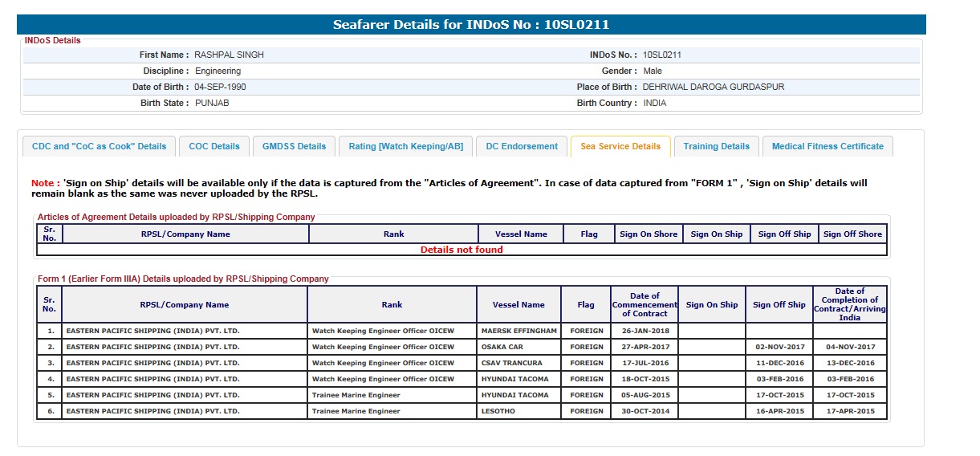Click the Sea Service Details tab
Image resolution: width=980 pixels, height=456 pixels.
coord(620,146)
